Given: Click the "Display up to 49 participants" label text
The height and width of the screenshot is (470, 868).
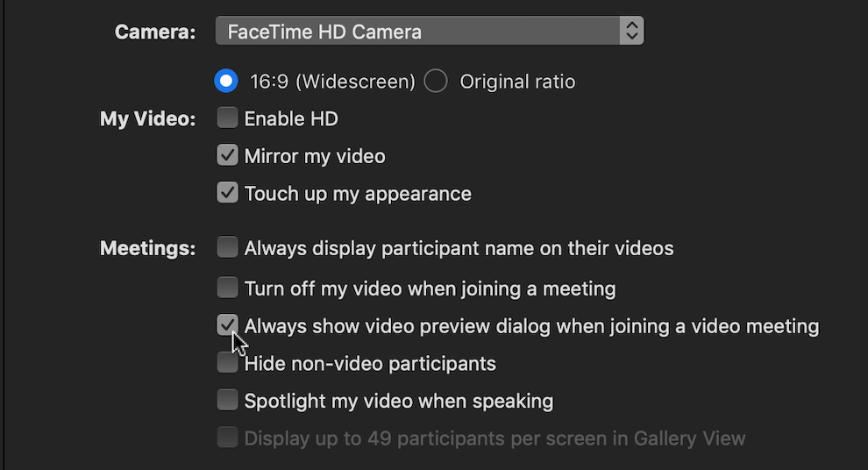Looking at the screenshot, I should [x=494, y=438].
